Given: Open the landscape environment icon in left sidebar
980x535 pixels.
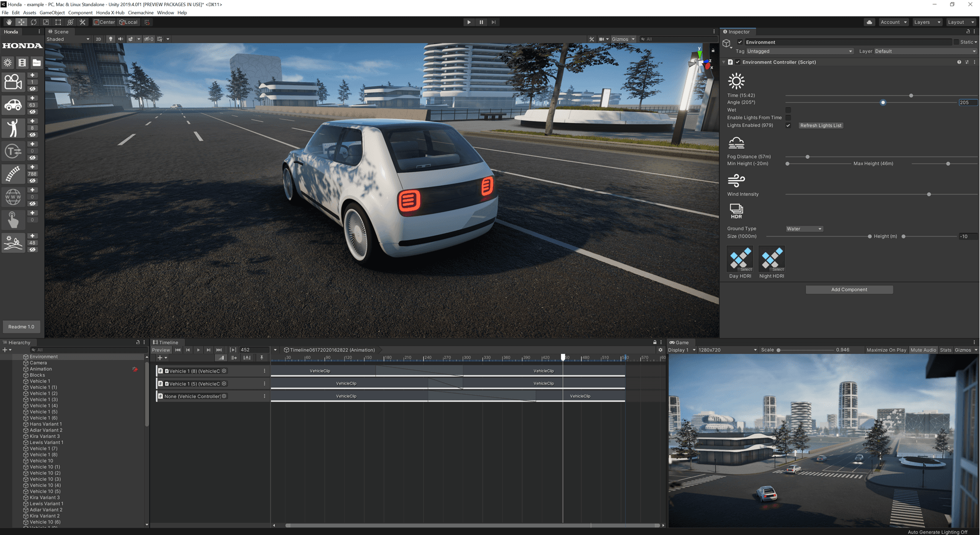Looking at the screenshot, I should pyautogui.click(x=13, y=242).
